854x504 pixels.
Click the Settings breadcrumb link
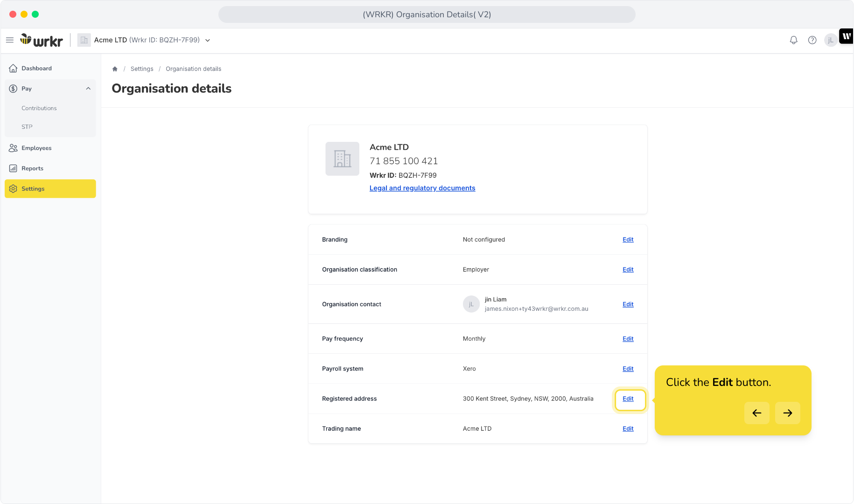[x=142, y=69]
